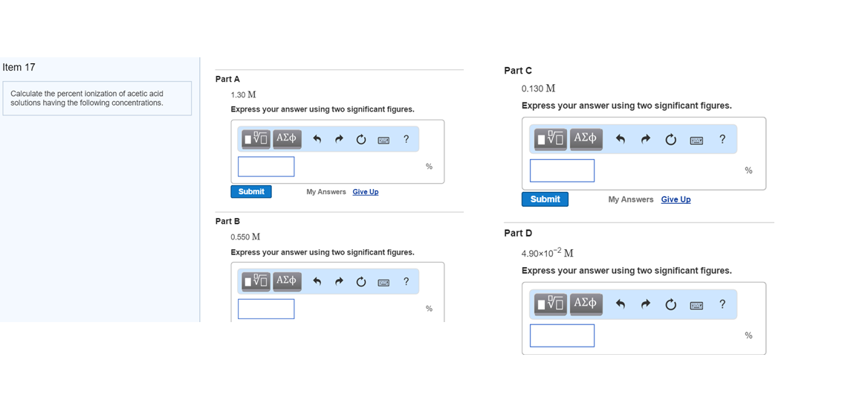Focus the Part A answer field
Viewport: 868px width, 395px height.
click(266, 167)
